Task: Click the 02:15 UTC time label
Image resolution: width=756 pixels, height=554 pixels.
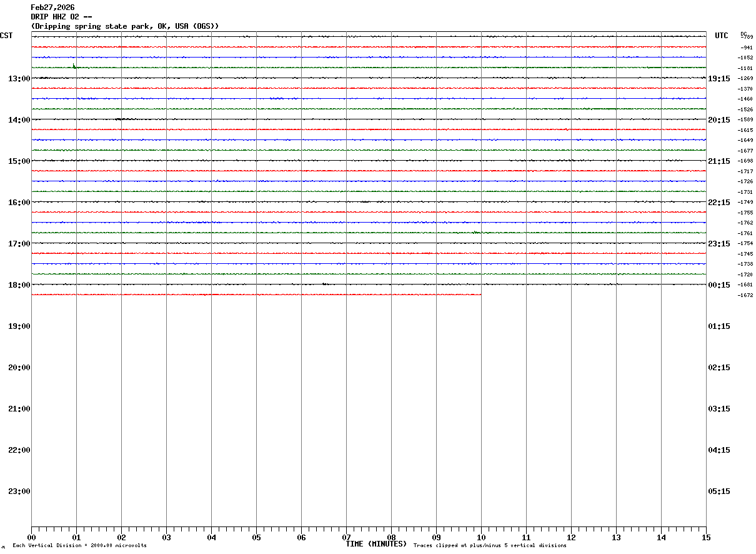Action: pyautogui.click(x=719, y=367)
